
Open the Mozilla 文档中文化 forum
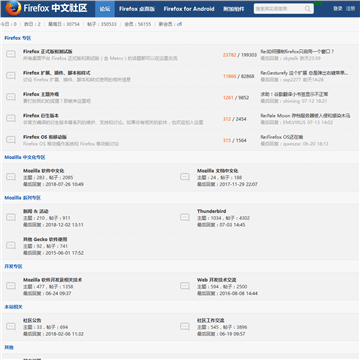pos(218,171)
